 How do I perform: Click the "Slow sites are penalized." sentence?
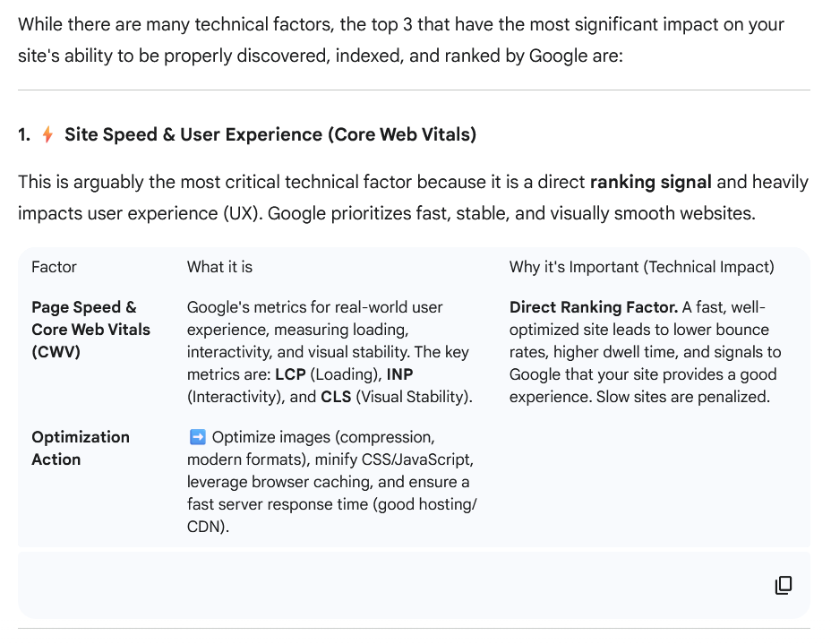coord(682,397)
